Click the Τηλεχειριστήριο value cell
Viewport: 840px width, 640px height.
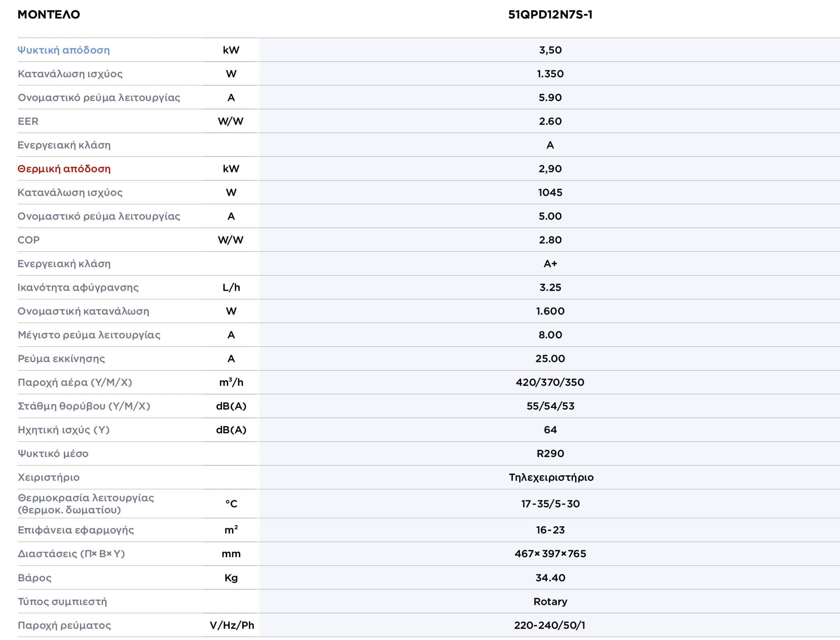coord(551,477)
